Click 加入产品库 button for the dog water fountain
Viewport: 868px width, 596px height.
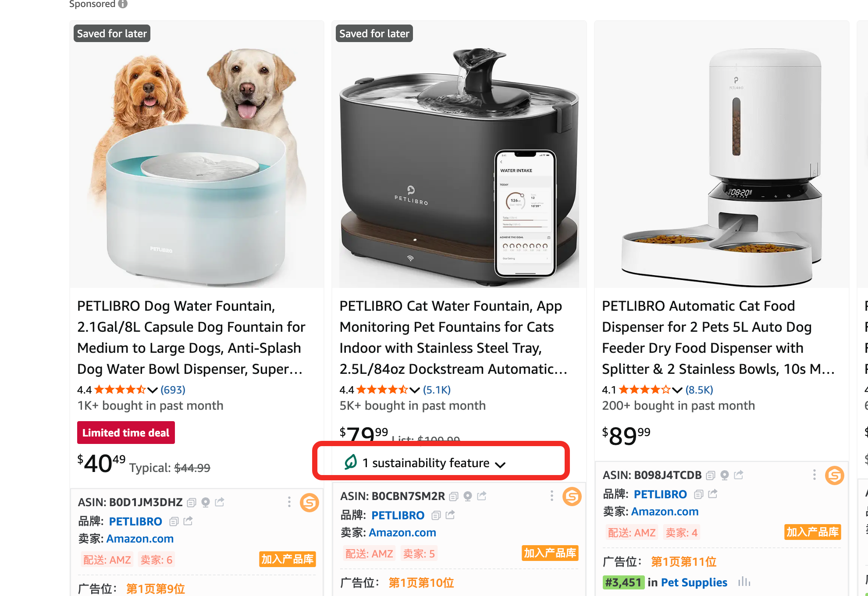coord(287,559)
